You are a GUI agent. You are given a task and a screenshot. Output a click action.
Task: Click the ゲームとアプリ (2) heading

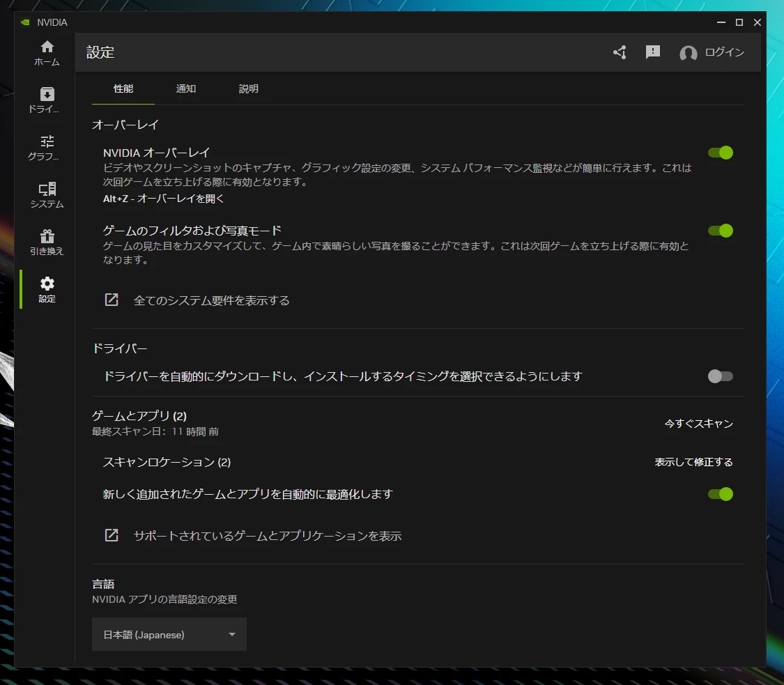click(x=139, y=415)
